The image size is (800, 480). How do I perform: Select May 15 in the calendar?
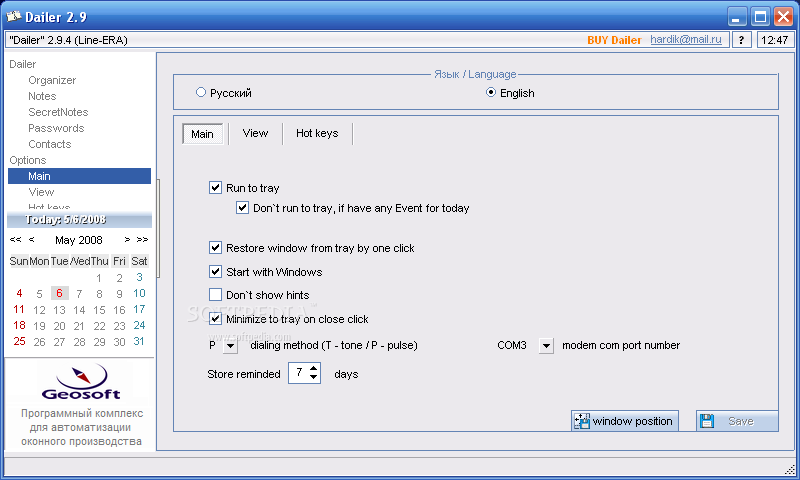[x=99, y=310]
